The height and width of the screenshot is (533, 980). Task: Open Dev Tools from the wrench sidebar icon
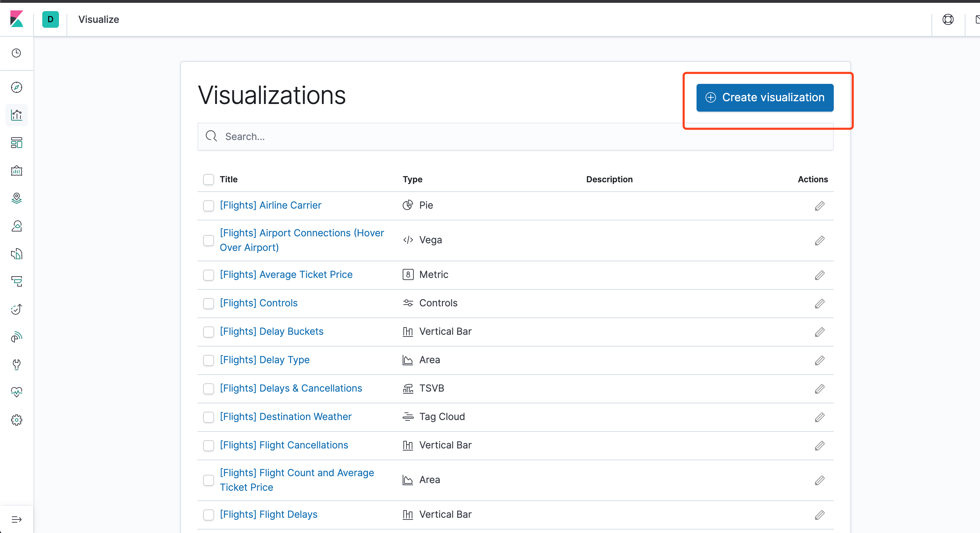(x=16, y=365)
